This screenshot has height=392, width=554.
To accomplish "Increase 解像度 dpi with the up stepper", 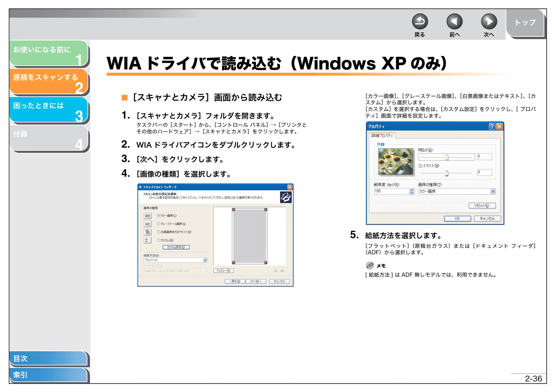I will 412,190.
